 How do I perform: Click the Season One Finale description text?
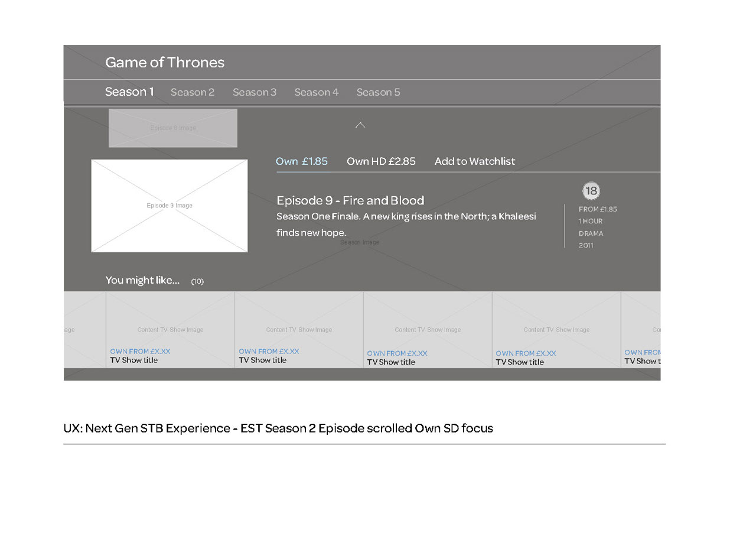tap(406, 225)
